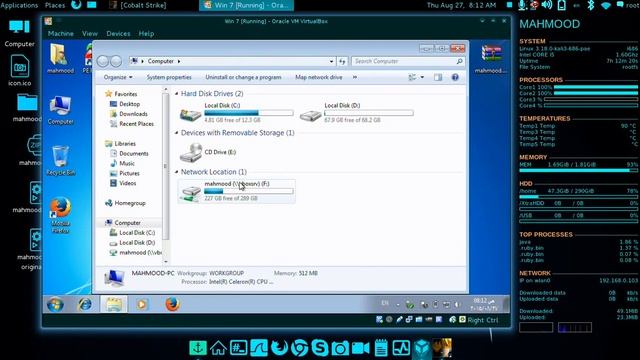Viewport: 640px width, 360px height.
Task: Open the Applications menu in top panel
Action: point(19,5)
